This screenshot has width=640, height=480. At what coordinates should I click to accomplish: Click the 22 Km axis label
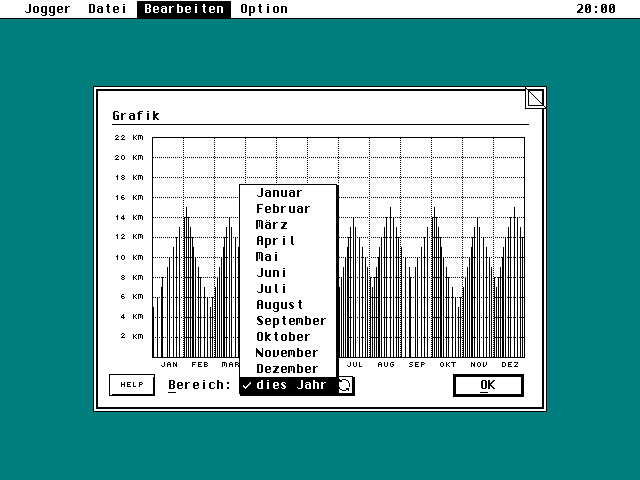point(129,138)
